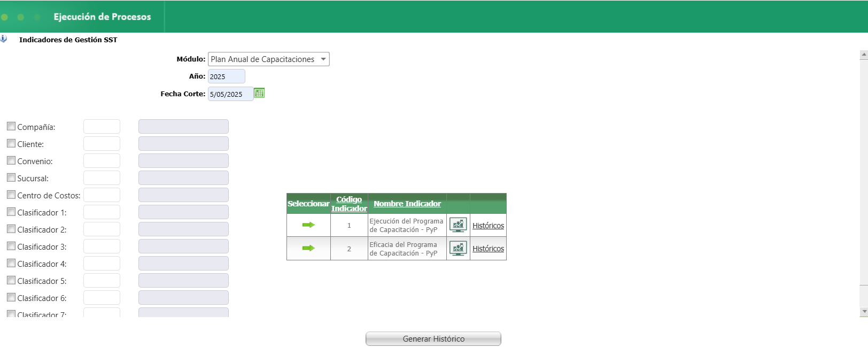The image size is (868, 355).
Task: Click the Clasificador 3 code box
Action: [102, 246]
